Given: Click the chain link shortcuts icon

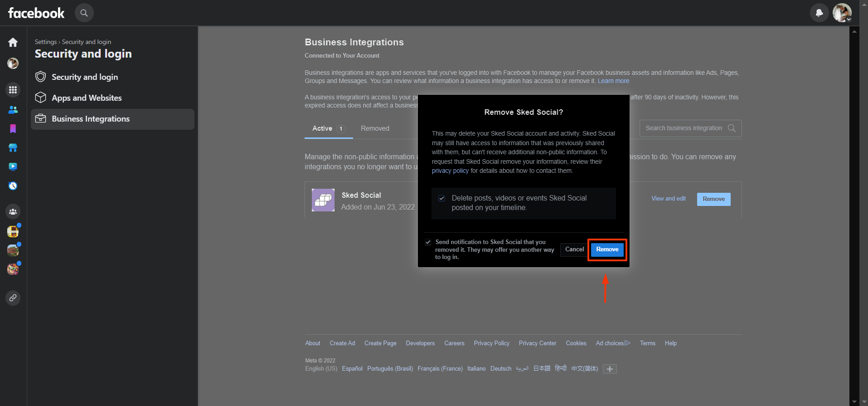Looking at the screenshot, I should [x=13, y=298].
